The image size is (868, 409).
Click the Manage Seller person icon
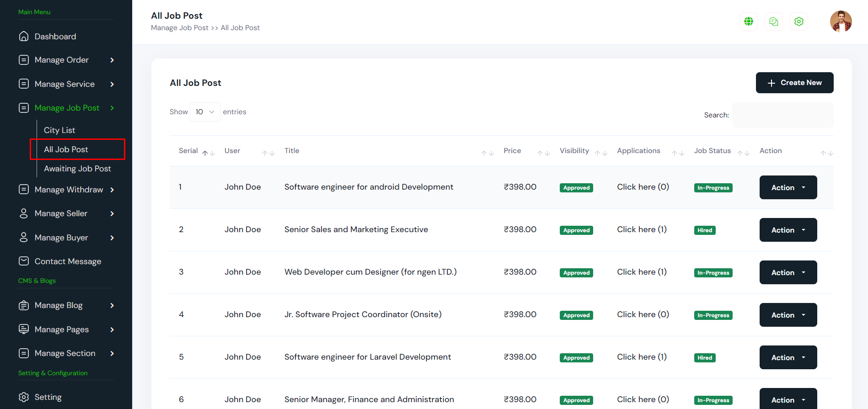coord(24,213)
